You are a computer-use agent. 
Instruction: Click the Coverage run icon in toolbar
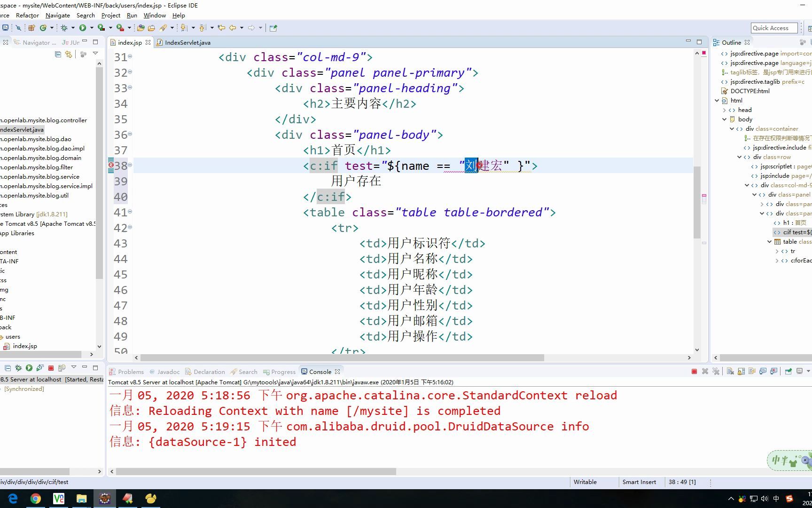tap(101, 28)
